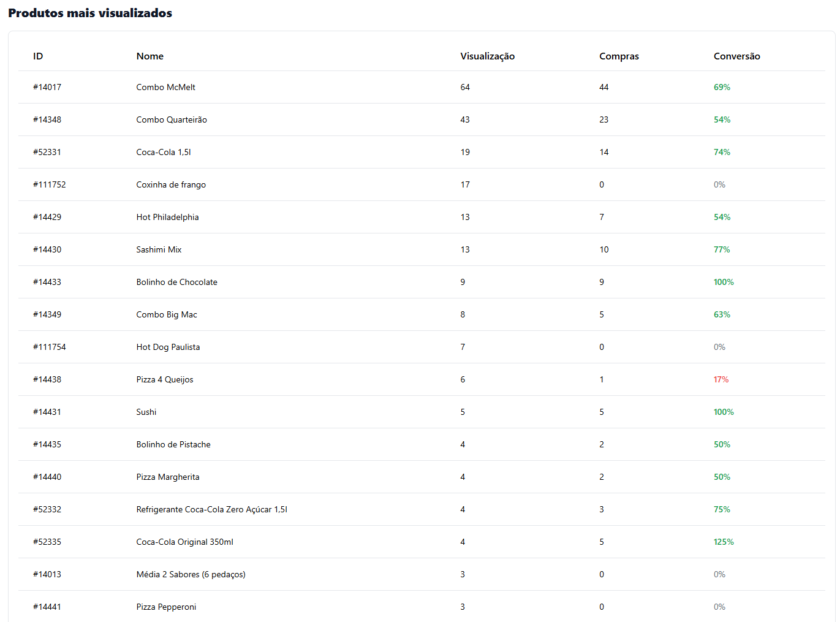Click the Compras column header
Viewport: 840px width, 622px height.
[x=619, y=56]
